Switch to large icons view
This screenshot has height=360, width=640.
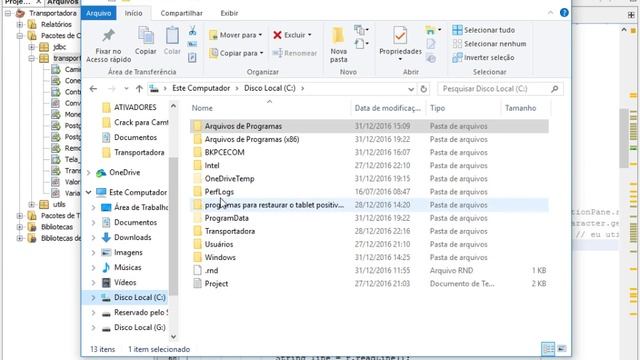[562, 349]
